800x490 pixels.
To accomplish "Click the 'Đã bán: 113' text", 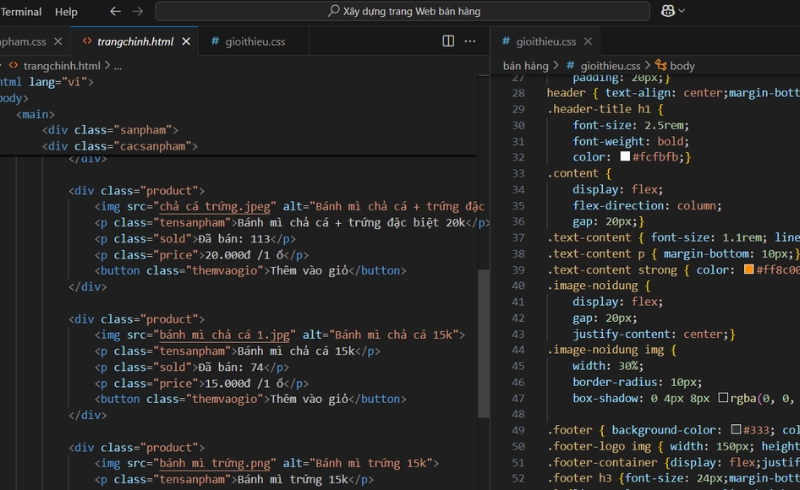I will (234, 238).
